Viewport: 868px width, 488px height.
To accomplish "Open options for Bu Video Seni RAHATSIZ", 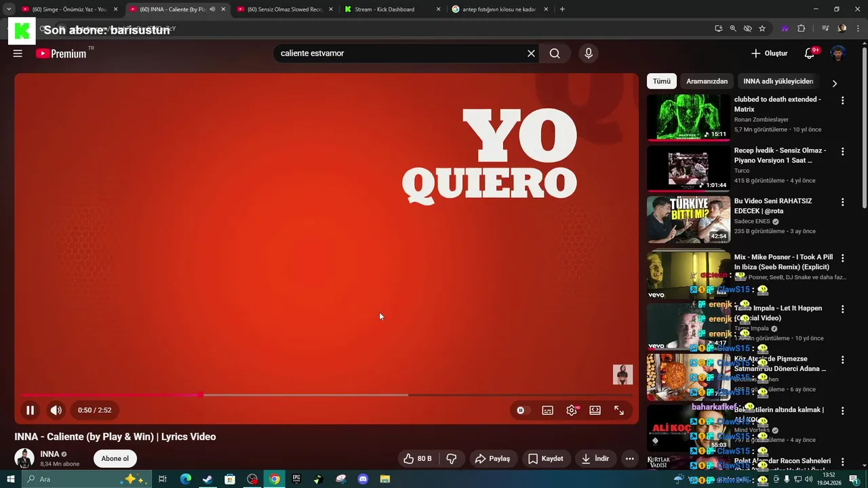I will point(843,202).
